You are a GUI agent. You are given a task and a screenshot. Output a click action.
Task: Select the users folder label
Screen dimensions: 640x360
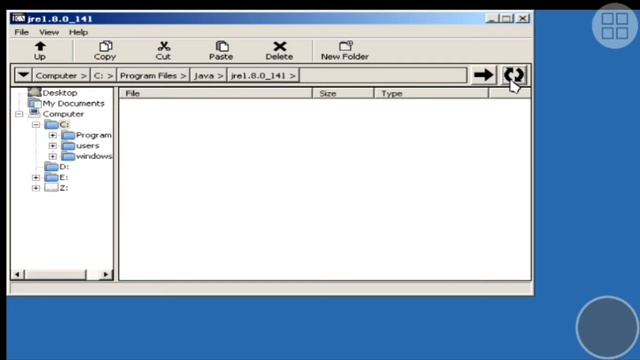87,146
